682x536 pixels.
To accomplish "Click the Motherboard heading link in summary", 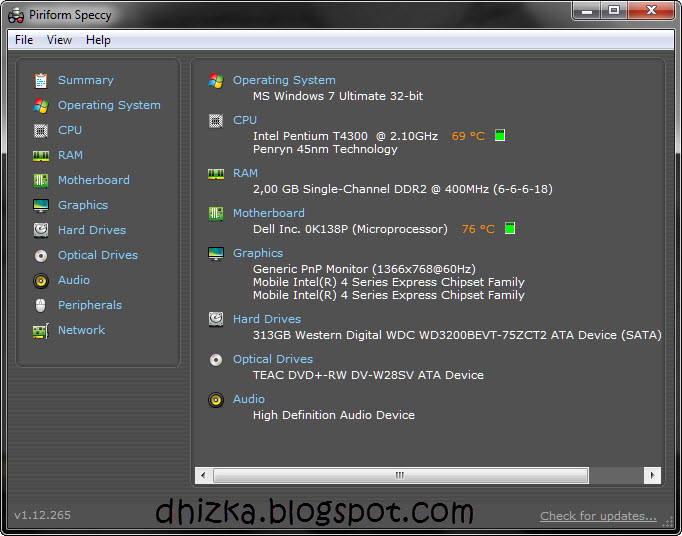I will tap(269, 213).
